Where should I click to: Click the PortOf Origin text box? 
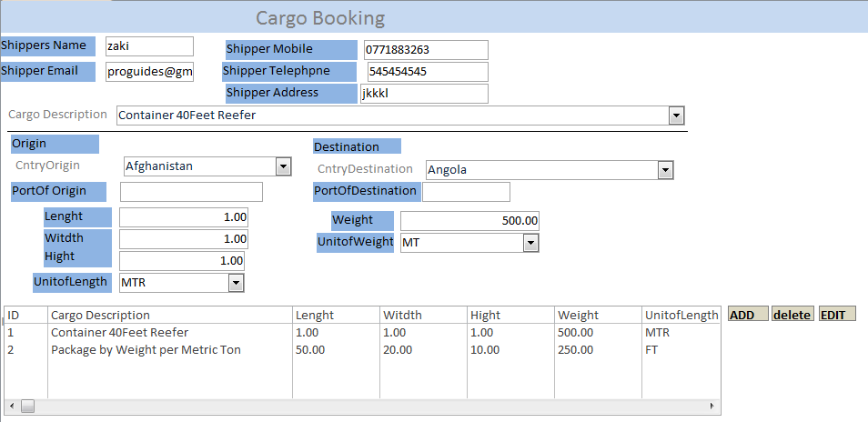coord(191,192)
